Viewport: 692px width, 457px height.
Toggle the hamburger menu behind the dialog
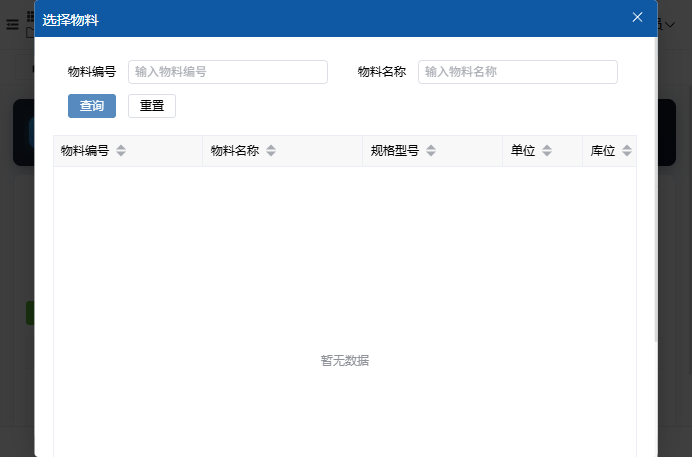click(x=12, y=24)
